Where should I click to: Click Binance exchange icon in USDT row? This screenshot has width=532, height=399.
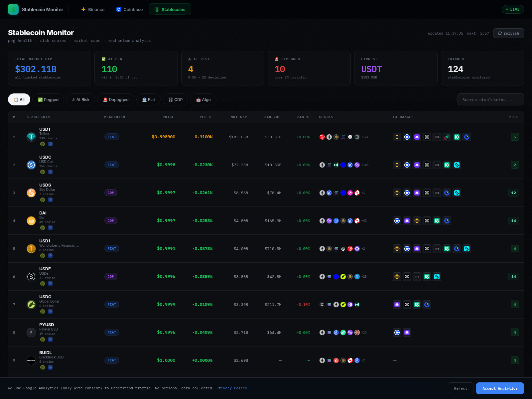coord(397,137)
